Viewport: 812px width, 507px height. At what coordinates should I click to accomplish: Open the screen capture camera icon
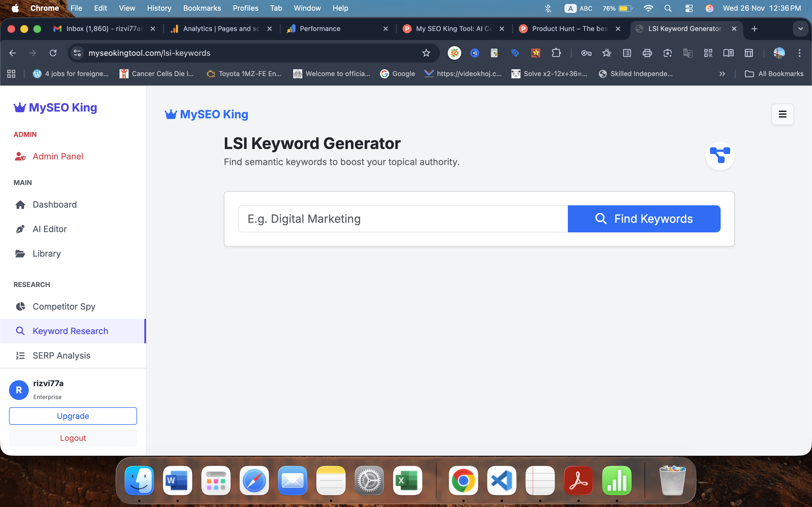click(667, 53)
